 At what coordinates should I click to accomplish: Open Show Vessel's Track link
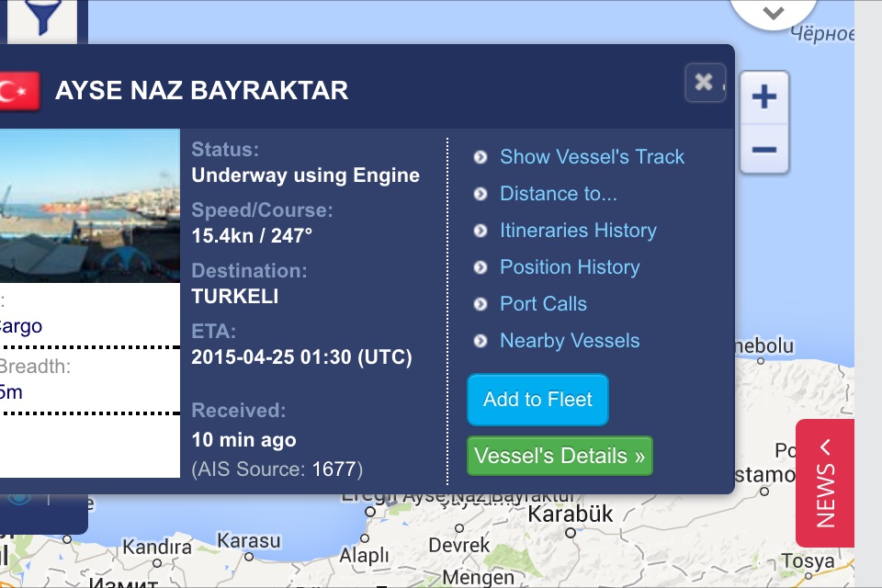pyautogui.click(x=592, y=157)
